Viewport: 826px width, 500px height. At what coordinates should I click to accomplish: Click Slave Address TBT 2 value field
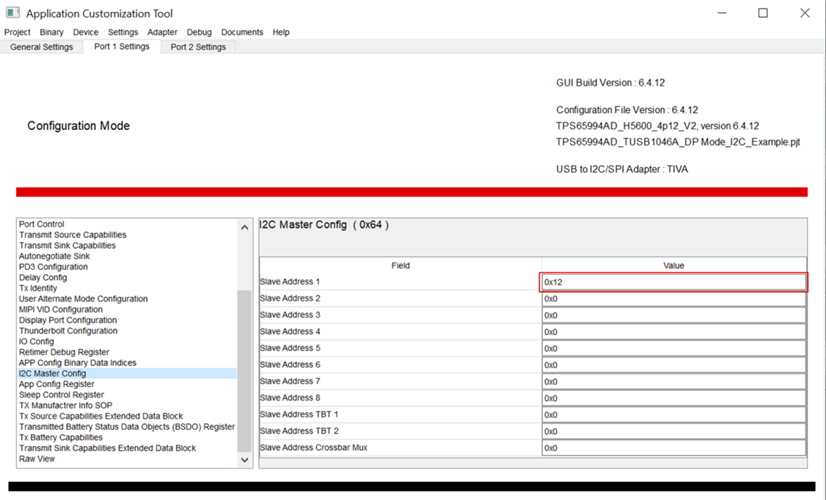point(674,432)
